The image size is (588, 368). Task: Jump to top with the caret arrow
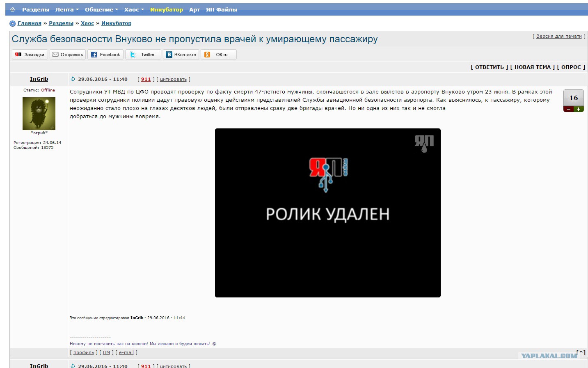pos(581,352)
